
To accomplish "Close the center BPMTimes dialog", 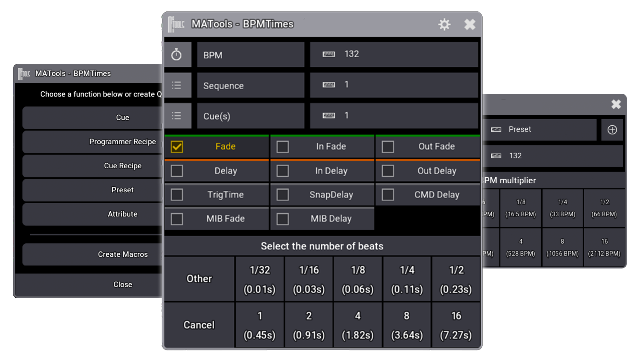I will pos(470,24).
